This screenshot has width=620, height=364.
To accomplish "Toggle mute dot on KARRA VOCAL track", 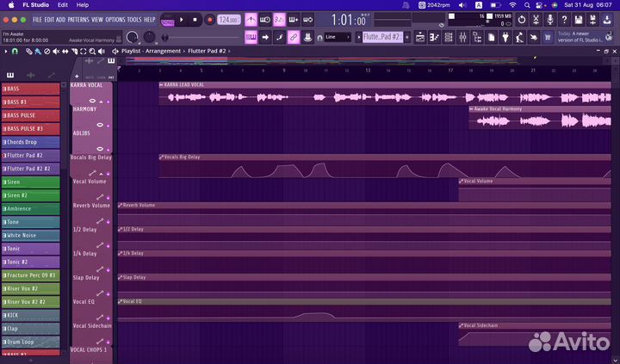I will 108,102.
